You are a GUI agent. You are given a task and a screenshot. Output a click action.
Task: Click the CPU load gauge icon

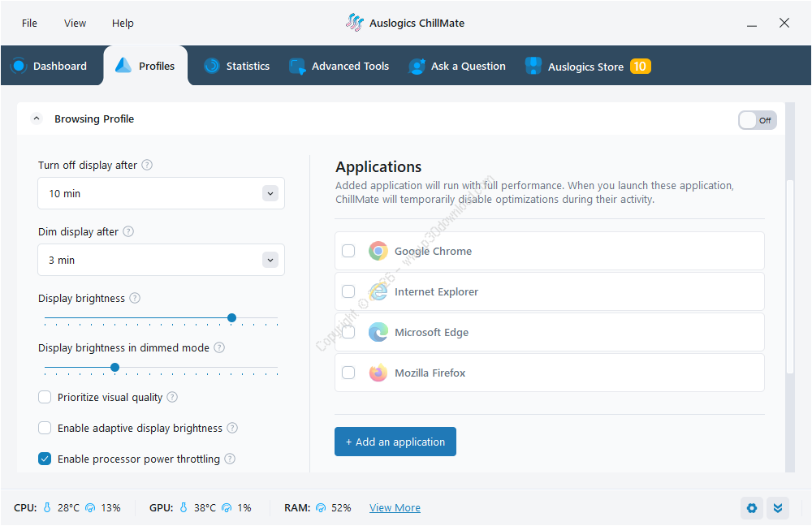pos(90,508)
